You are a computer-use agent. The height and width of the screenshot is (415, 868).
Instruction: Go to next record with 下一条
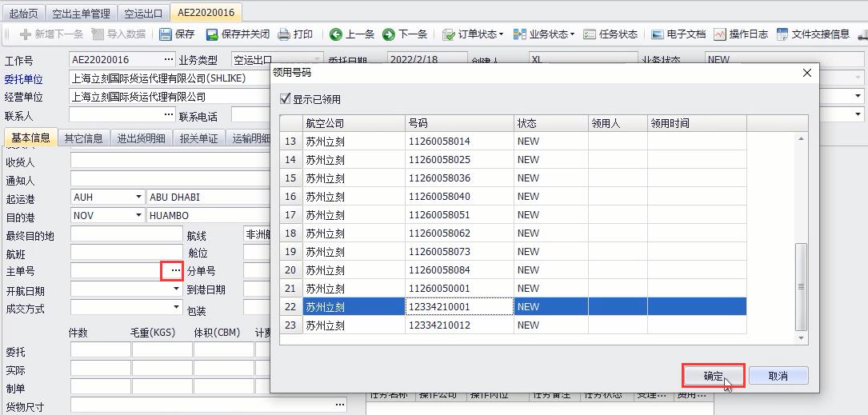point(405,34)
